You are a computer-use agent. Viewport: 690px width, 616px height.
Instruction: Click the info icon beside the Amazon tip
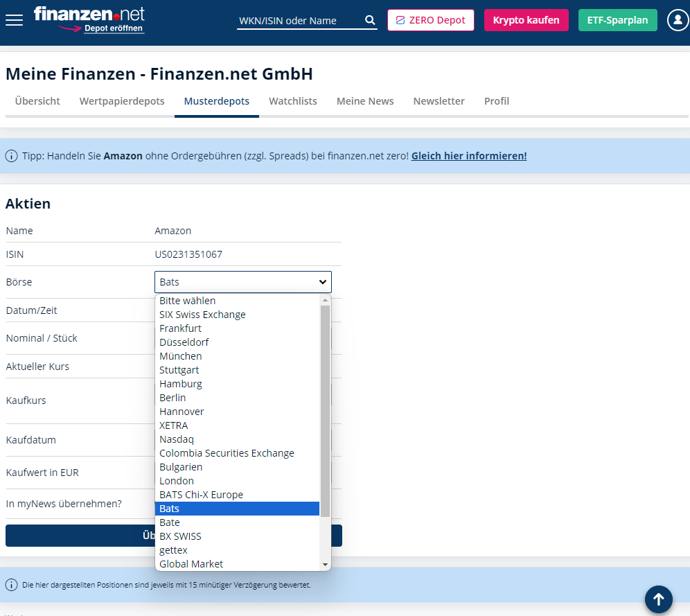[12, 156]
